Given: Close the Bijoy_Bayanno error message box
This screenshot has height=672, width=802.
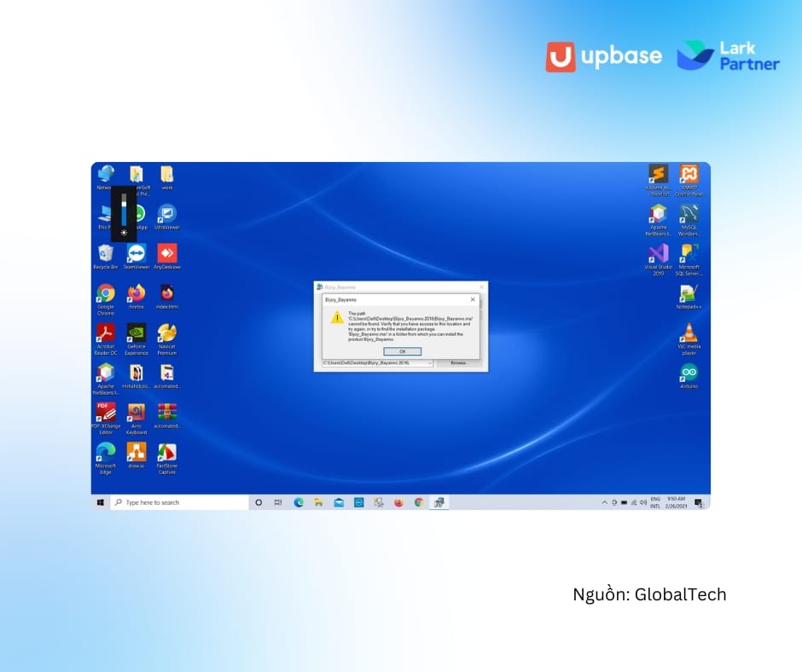Looking at the screenshot, I should (x=473, y=299).
